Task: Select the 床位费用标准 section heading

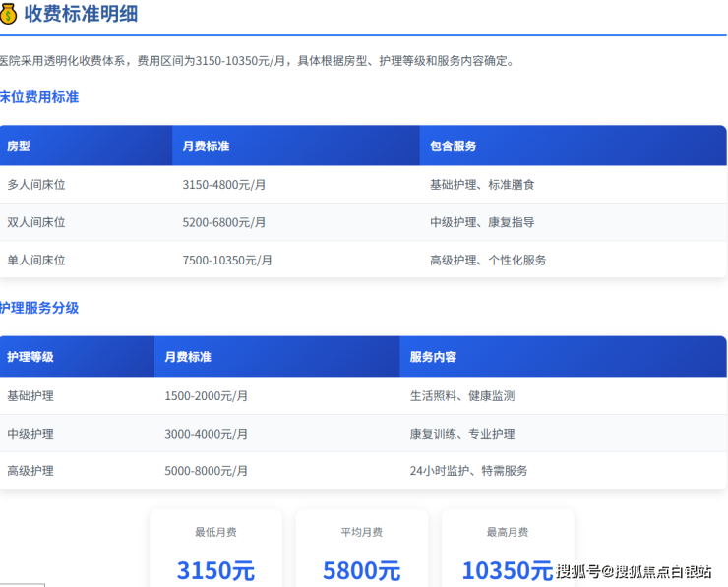Action: coord(39,97)
